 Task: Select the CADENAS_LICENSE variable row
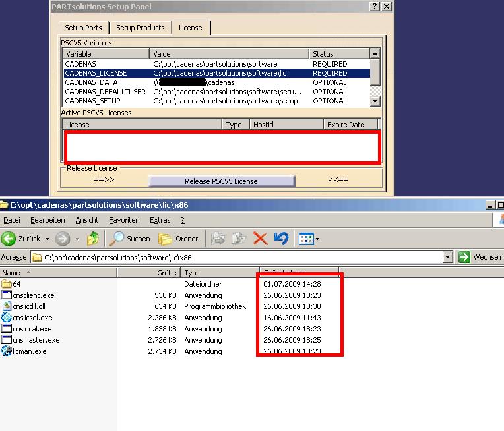point(217,73)
